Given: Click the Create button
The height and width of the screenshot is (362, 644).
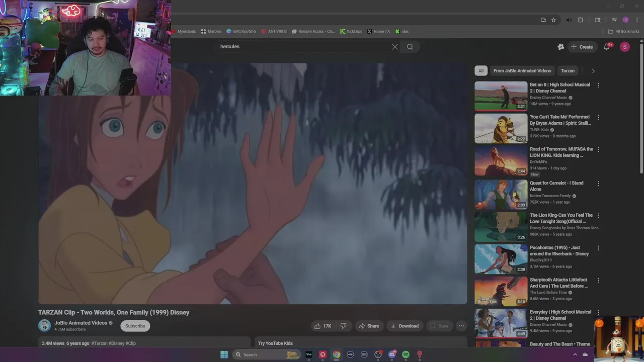Looking at the screenshot, I should point(582,47).
